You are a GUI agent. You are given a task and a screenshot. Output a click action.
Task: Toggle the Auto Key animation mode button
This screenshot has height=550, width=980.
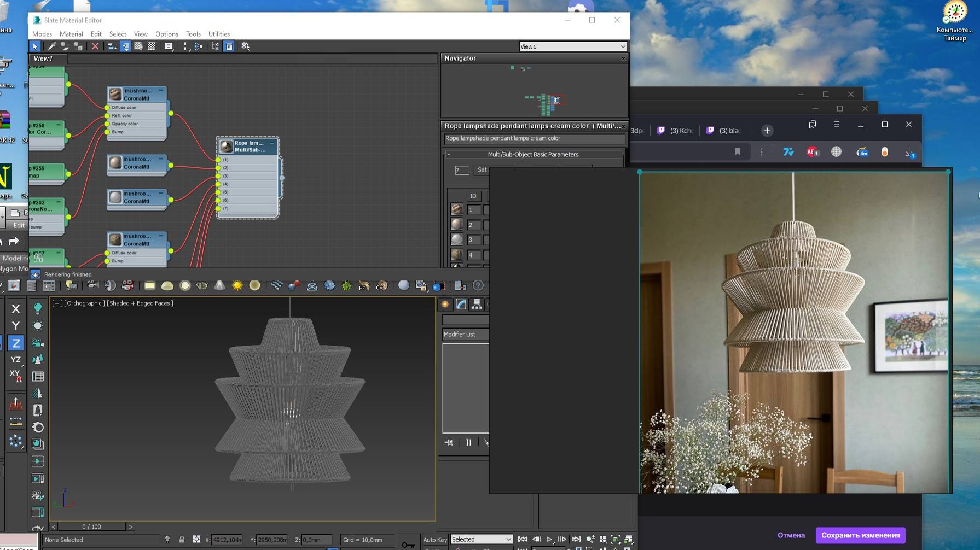[435, 539]
